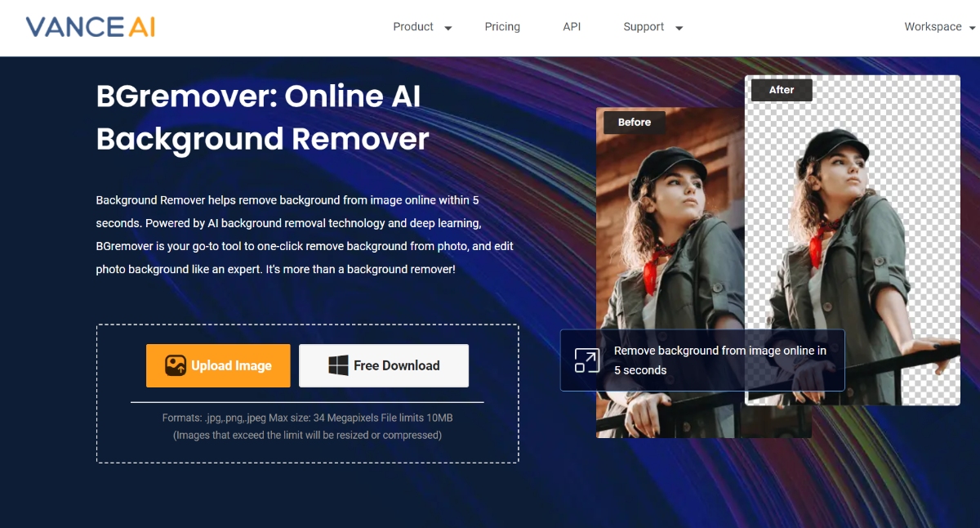Select the Before label tag
Viewport: 980px width, 528px height.
[x=635, y=123]
